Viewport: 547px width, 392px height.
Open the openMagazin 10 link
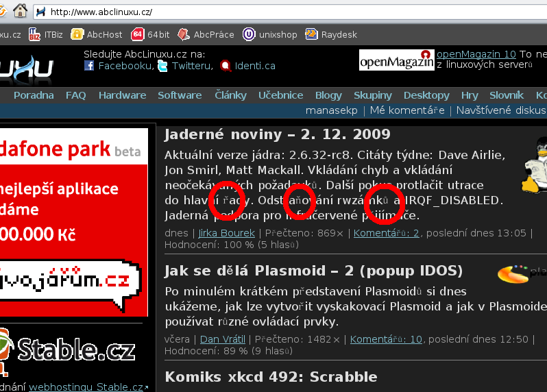pyautogui.click(x=476, y=54)
